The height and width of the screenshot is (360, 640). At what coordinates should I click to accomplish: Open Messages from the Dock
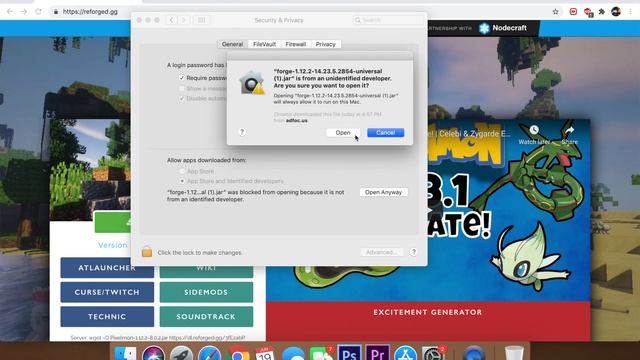point(293,353)
